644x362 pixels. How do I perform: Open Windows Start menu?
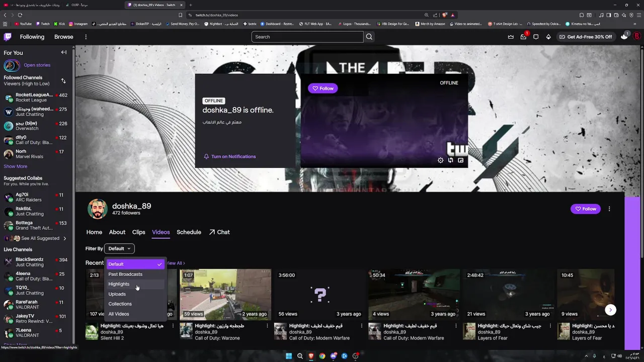(x=289, y=356)
